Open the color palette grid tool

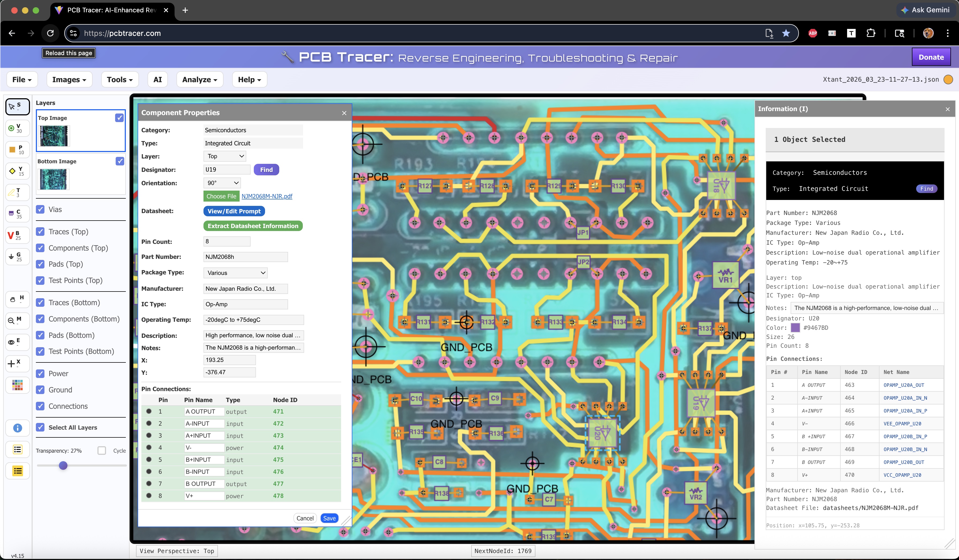17,385
